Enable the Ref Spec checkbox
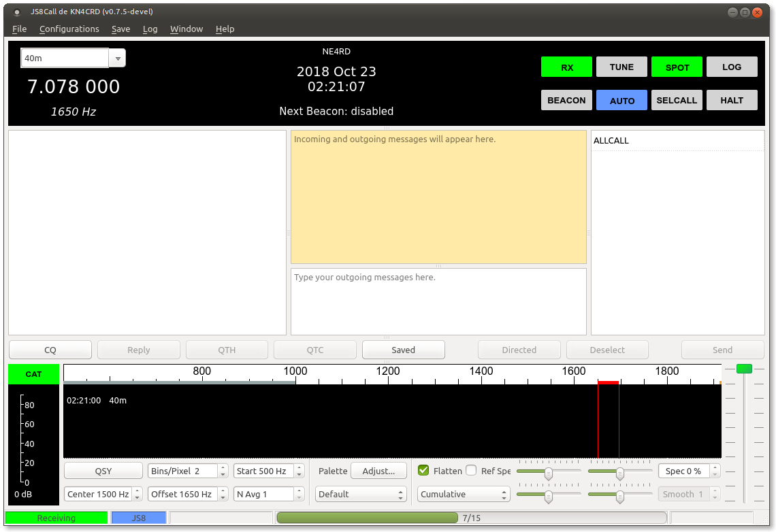The height and width of the screenshot is (532, 776). 471,471
